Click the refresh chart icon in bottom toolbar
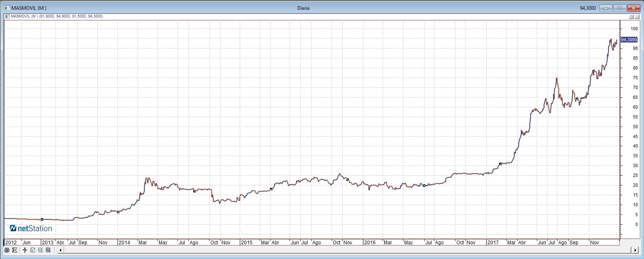The width and height of the screenshot is (644, 259). 7,250
